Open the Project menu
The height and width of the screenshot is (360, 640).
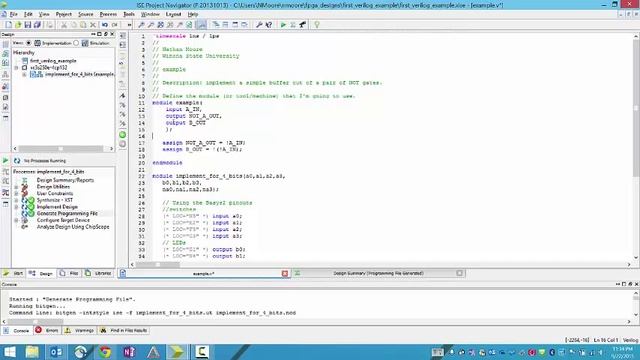[64, 14]
